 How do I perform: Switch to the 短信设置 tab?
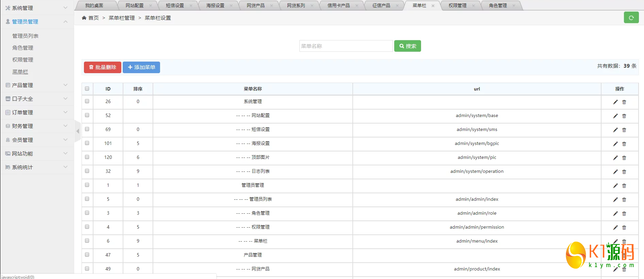coord(175,5)
